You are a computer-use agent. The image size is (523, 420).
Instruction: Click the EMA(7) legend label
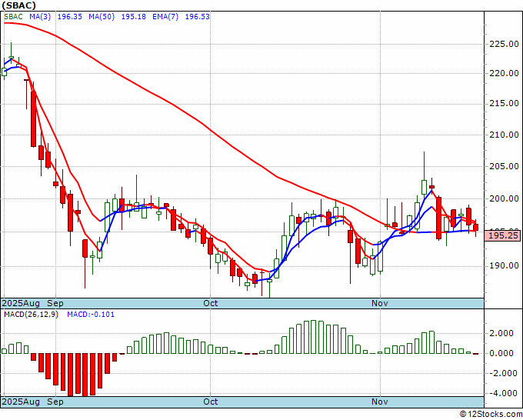click(165, 17)
